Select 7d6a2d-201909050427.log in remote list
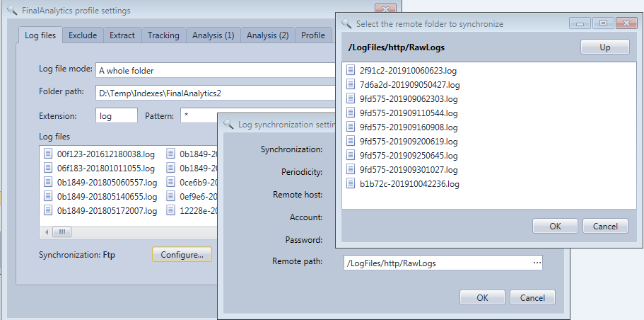Screen dimensions: 644x320 (x=409, y=85)
